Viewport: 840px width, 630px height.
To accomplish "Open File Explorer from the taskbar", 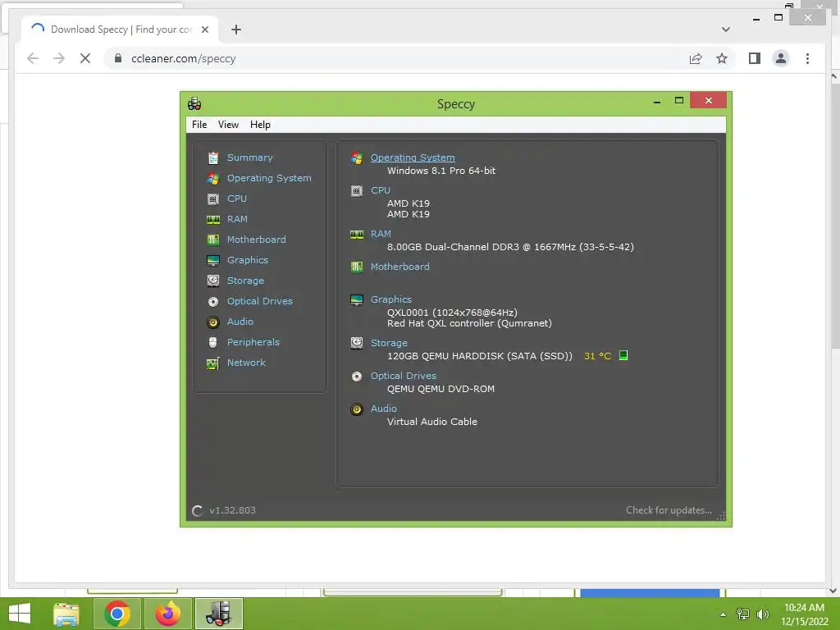I will (x=66, y=614).
